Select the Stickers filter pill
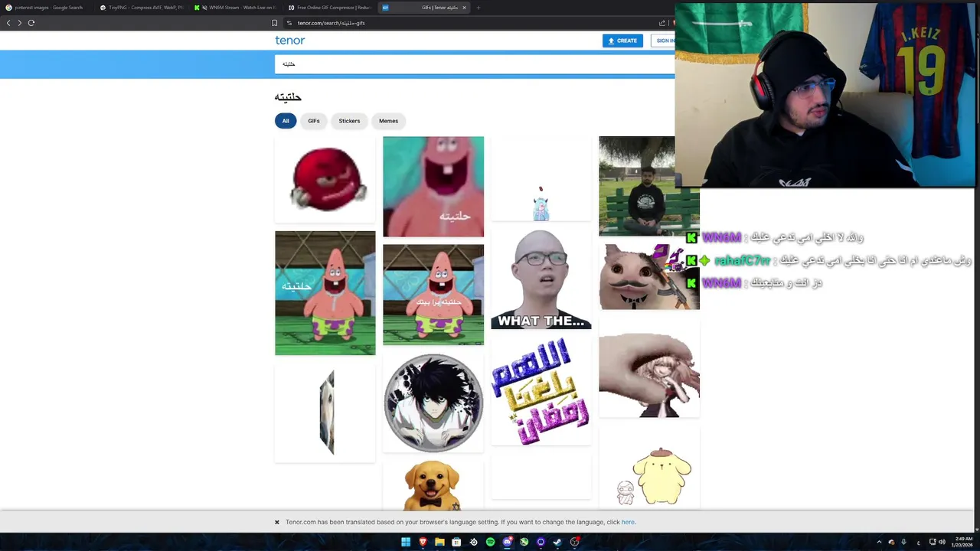This screenshot has height=551, width=980. click(x=349, y=121)
